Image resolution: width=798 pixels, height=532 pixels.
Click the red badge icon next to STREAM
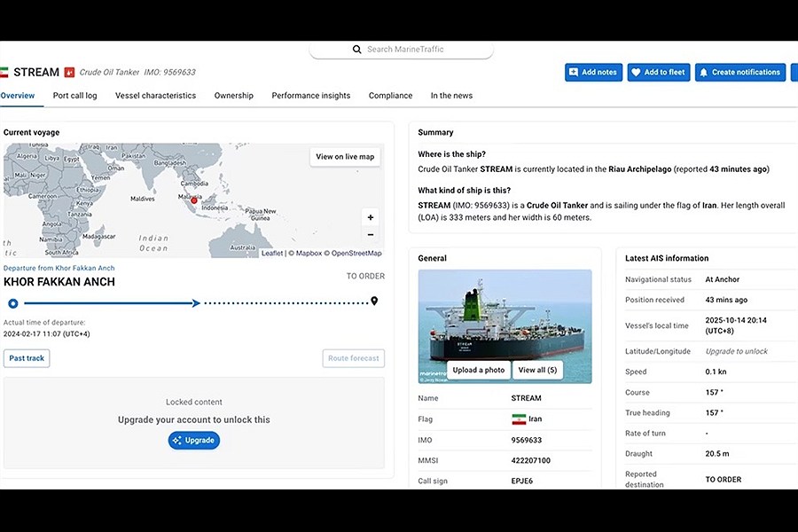click(69, 72)
